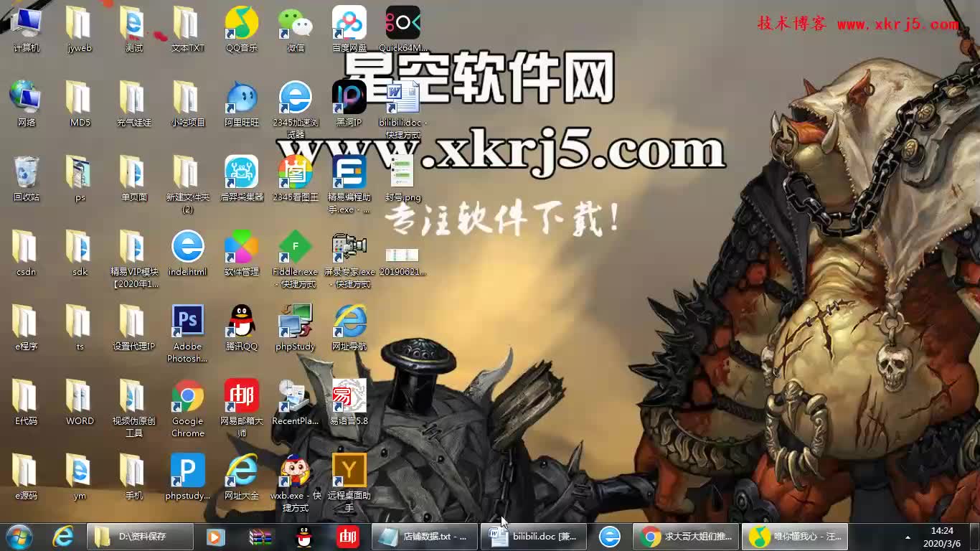The width and height of the screenshot is (980, 551).
Task: Open the RecentPlaces shortcut
Action: tap(296, 402)
